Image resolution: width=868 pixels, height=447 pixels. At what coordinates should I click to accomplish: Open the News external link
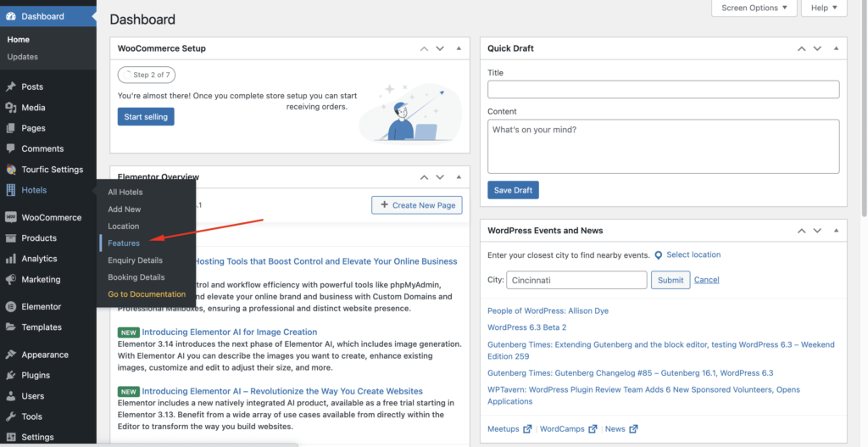pyautogui.click(x=621, y=429)
